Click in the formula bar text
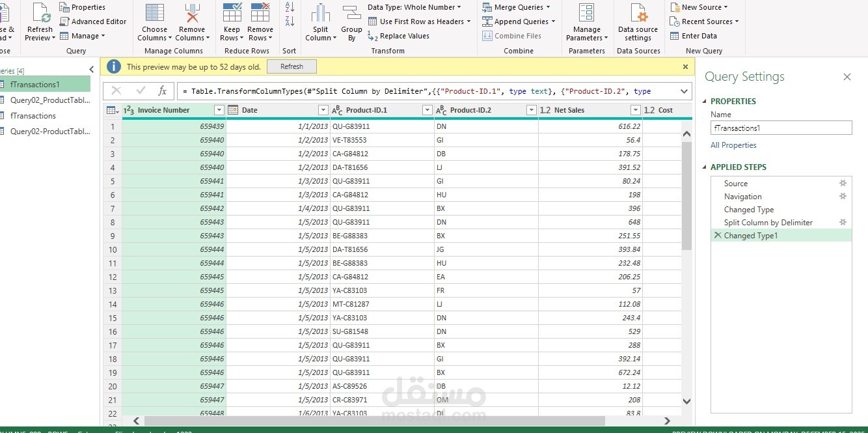The image size is (868, 433). click(x=426, y=91)
